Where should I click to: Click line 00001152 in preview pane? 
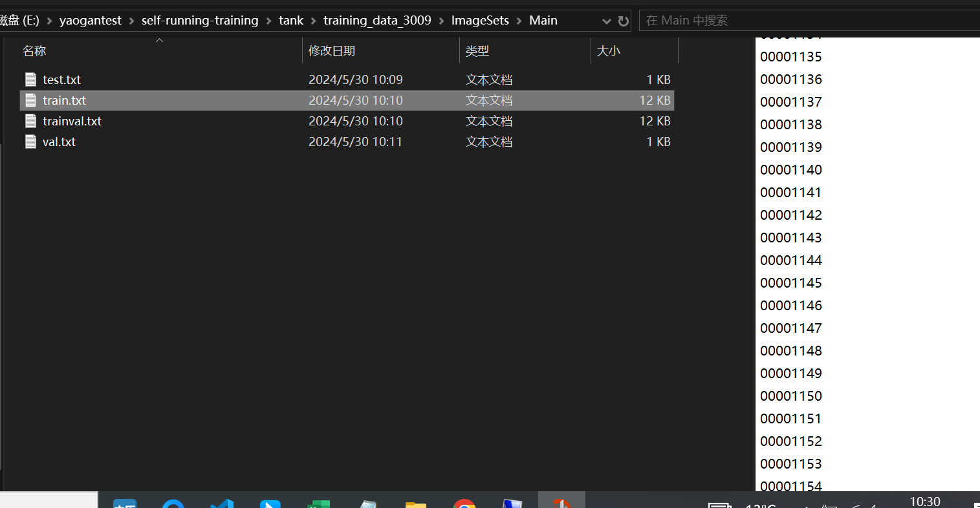(x=791, y=441)
